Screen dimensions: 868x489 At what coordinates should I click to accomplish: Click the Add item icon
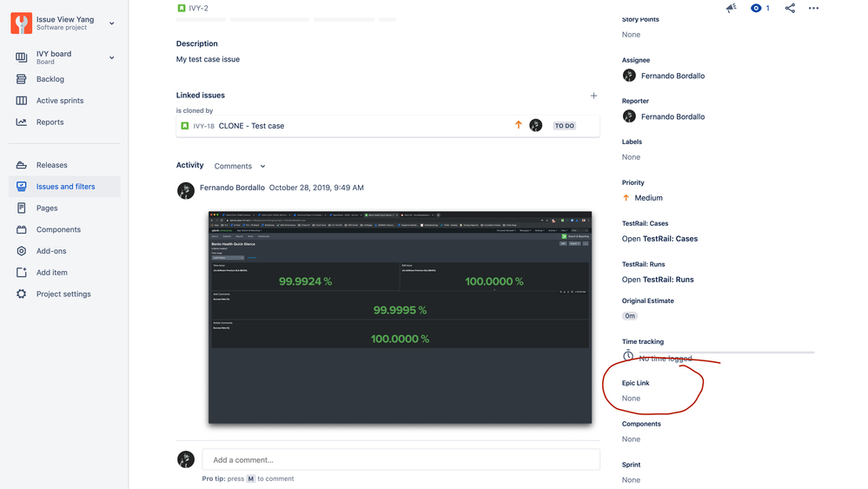click(21, 272)
